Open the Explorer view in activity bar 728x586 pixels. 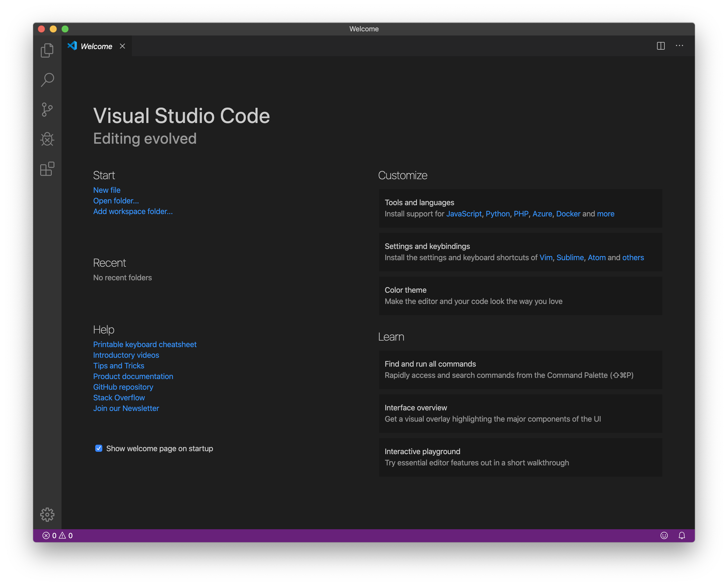[x=47, y=50]
